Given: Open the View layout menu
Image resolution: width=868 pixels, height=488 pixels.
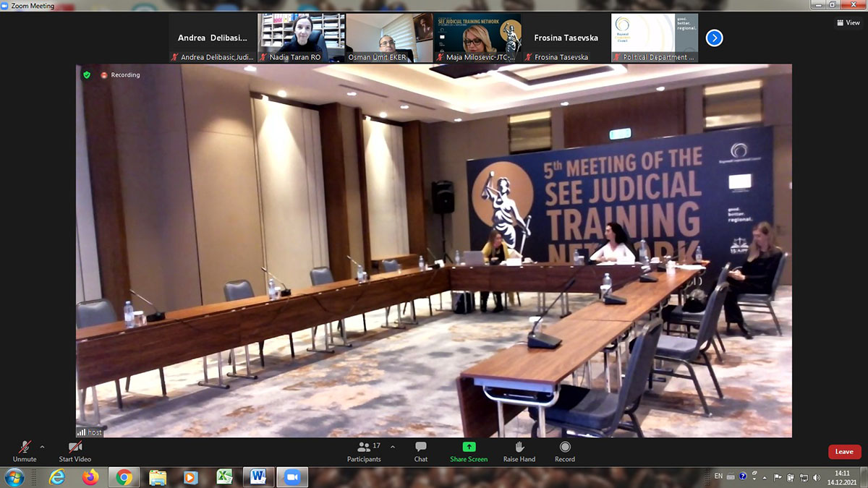Looking at the screenshot, I should coord(848,22).
